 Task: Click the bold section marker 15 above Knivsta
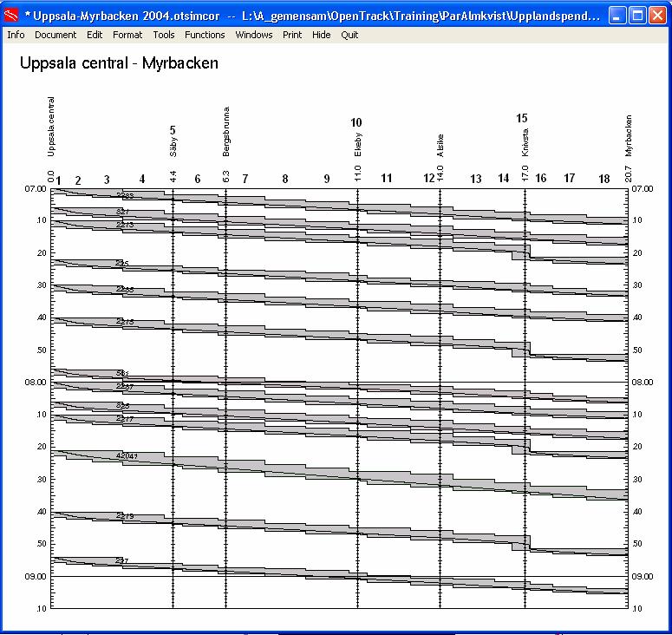point(522,118)
